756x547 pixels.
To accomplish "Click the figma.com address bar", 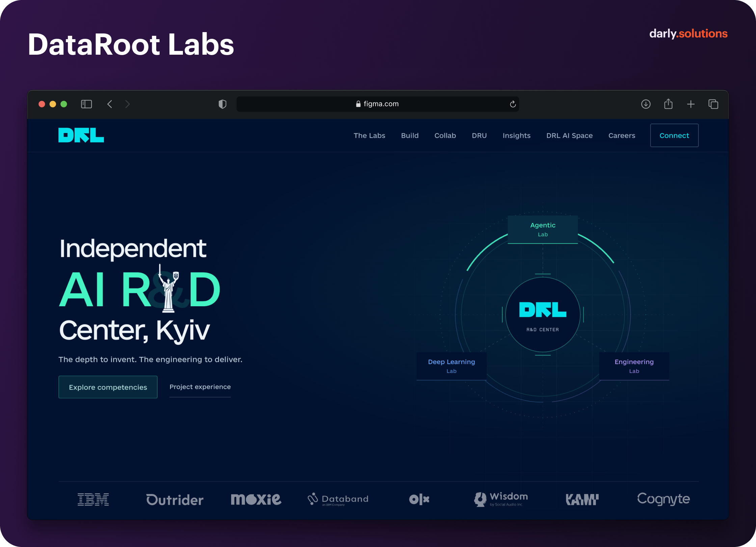I will click(378, 104).
